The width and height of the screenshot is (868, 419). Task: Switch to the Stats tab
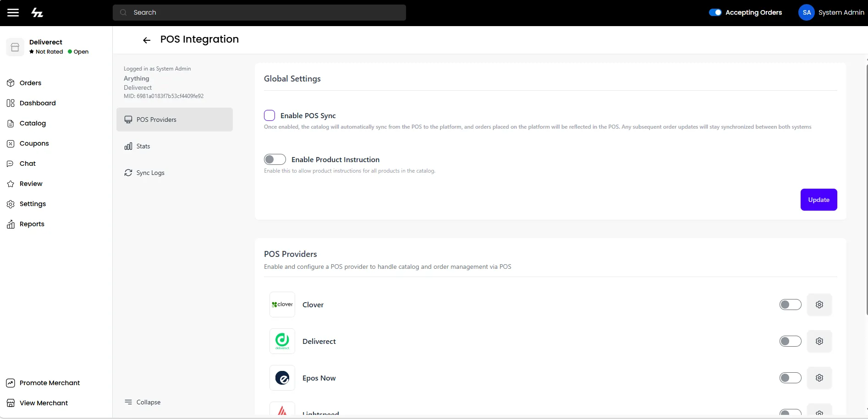175,146
